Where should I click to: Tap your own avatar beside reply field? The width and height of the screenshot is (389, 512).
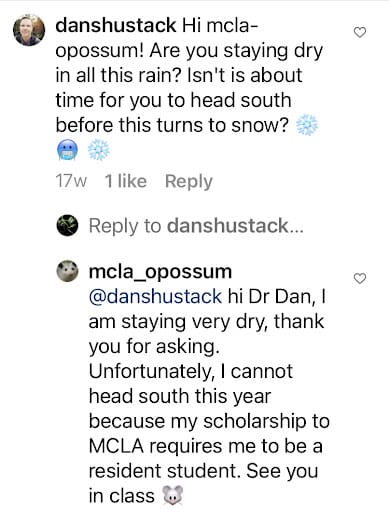[x=67, y=225]
